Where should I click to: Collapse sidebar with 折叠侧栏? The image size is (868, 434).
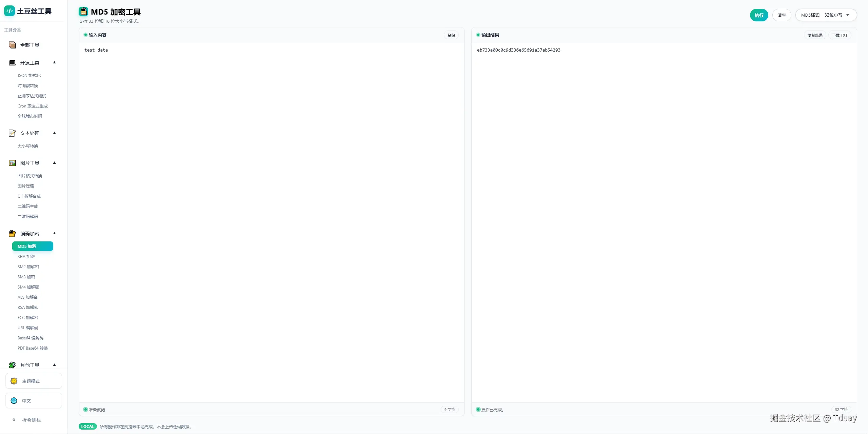(27, 420)
